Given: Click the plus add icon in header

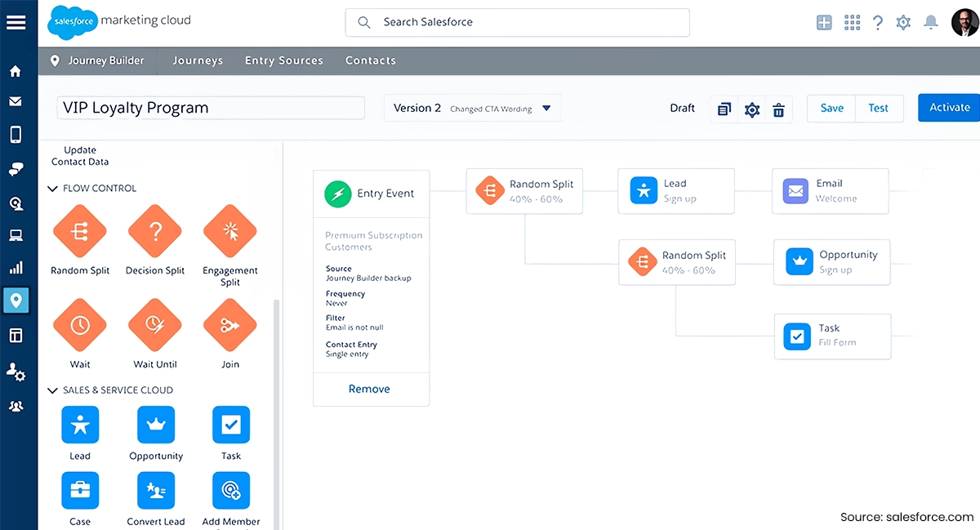Looking at the screenshot, I should (x=825, y=23).
